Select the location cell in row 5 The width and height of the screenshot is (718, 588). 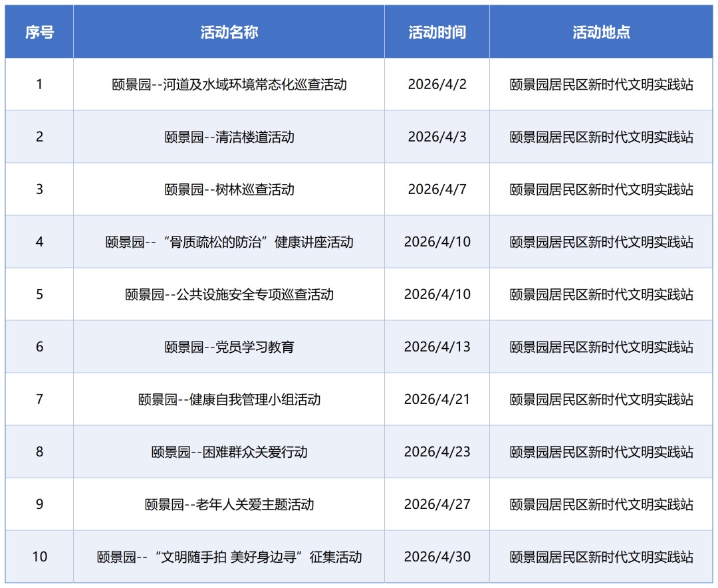tap(601, 294)
